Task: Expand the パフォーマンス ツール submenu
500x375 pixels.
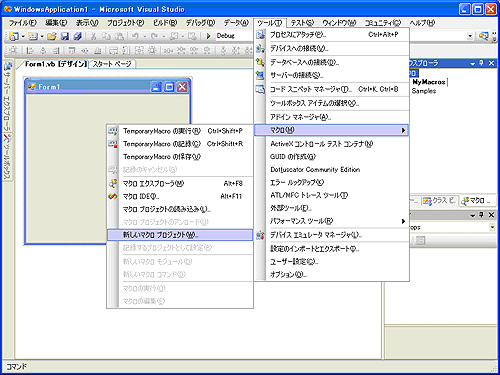Action: point(332,221)
